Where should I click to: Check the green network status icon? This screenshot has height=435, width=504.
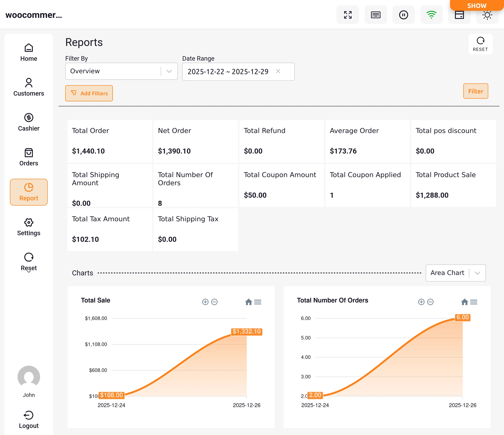point(432,15)
